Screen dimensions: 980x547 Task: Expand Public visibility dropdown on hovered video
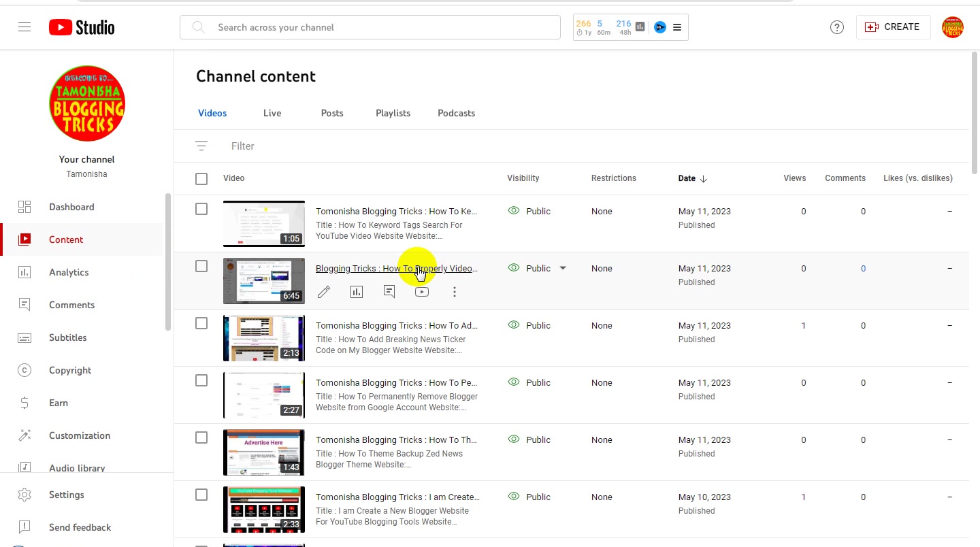(x=563, y=268)
